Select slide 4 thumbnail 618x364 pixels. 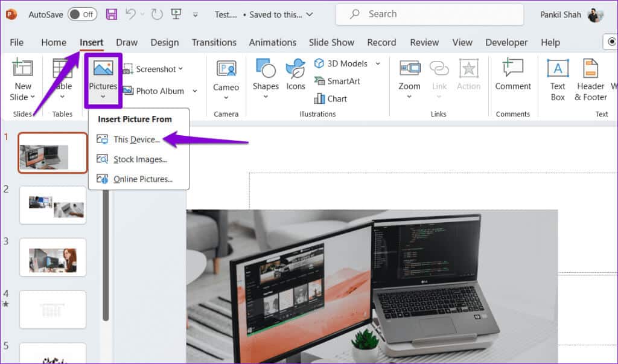click(x=53, y=310)
